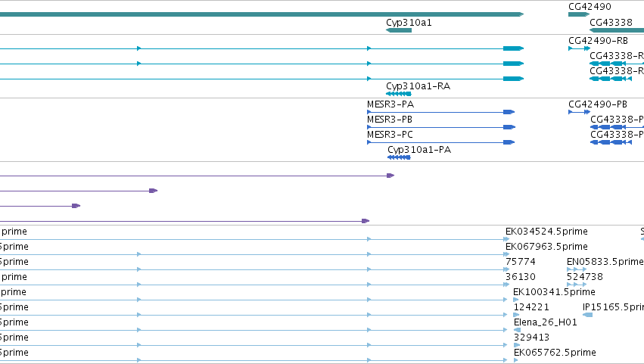
Task: Click the 124221 label
Action: click(531, 307)
